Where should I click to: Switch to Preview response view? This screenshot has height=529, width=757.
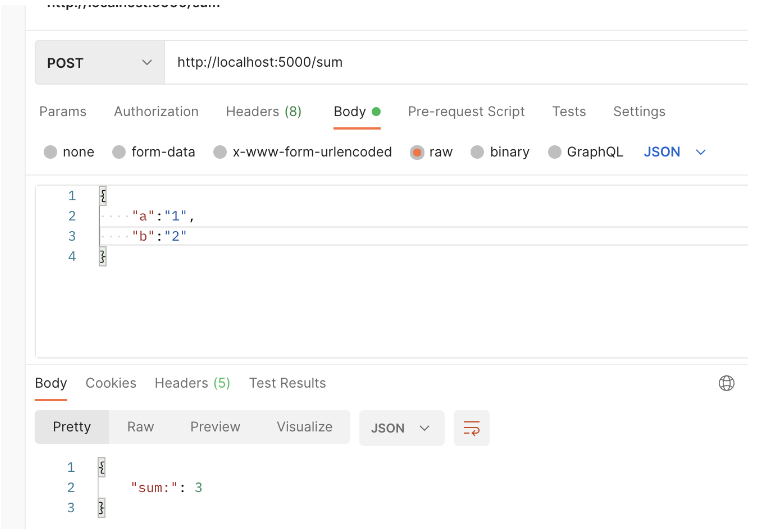click(215, 427)
